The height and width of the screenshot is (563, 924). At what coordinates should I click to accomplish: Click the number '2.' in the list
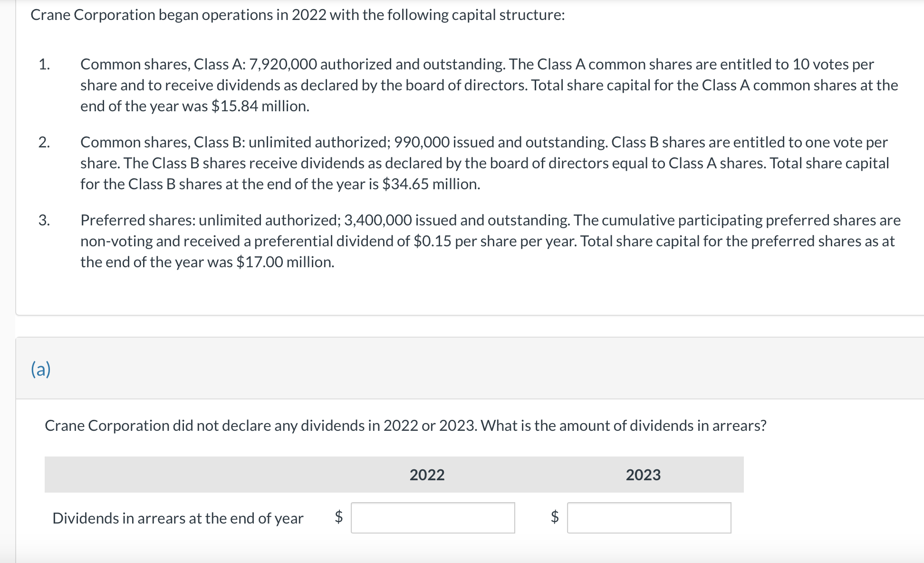(45, 142)
